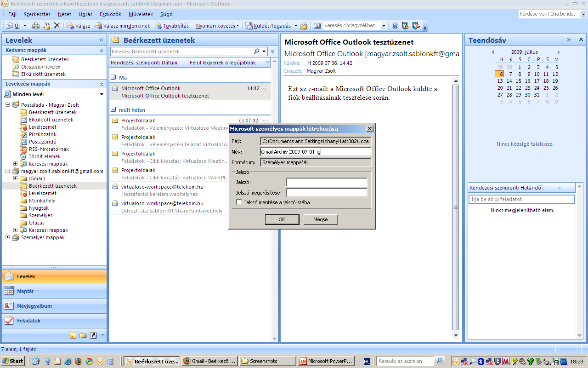Click the Rendezési szempont: Dátum header
Viewport: 588px width, 368px height.
[x=148, y=63]
